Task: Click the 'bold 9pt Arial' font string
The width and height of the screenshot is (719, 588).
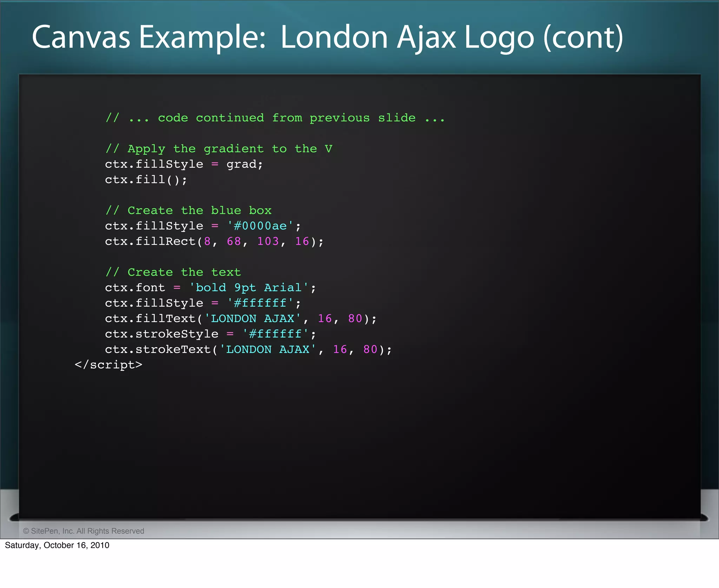Action: [x=249, y=288]
